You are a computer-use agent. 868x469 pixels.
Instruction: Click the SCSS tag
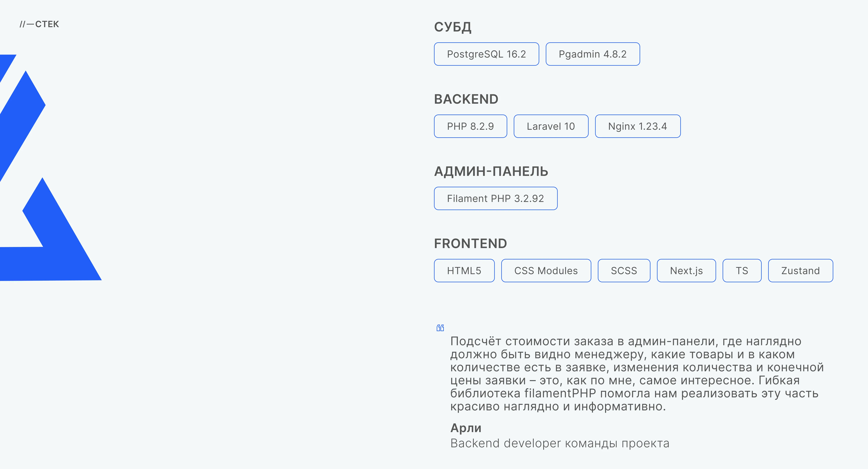624,270
